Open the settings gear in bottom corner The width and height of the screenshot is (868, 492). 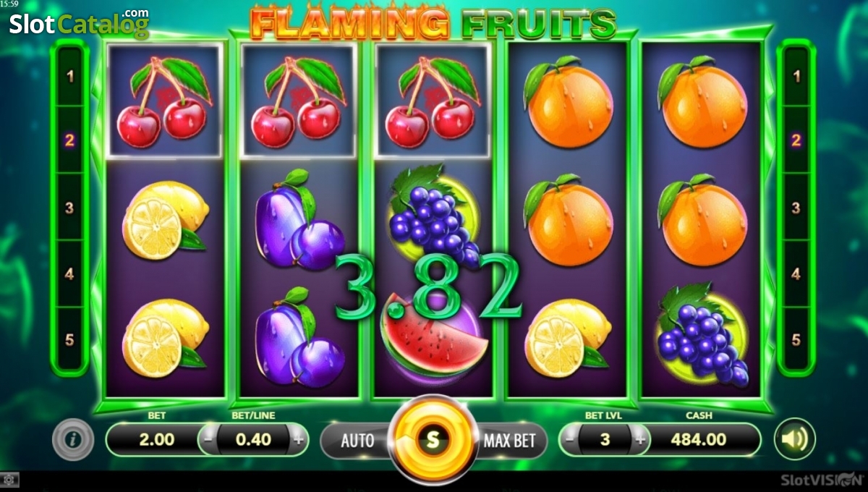(9, 480)
